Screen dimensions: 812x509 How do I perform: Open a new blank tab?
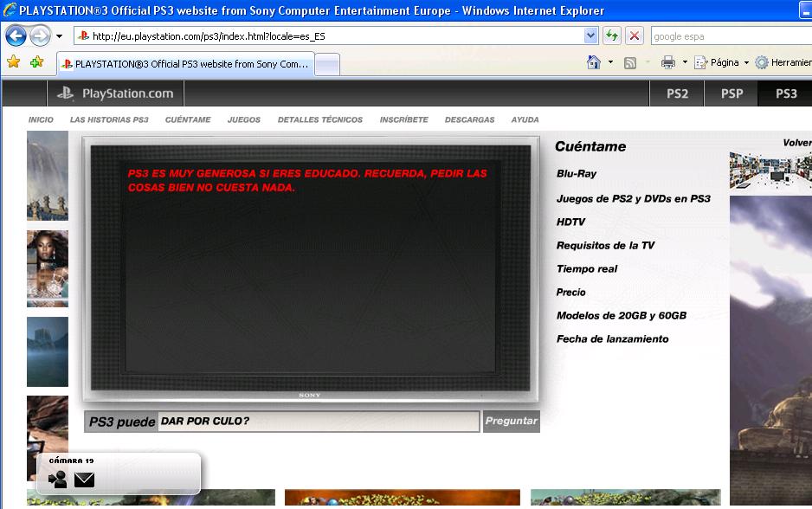327,65
